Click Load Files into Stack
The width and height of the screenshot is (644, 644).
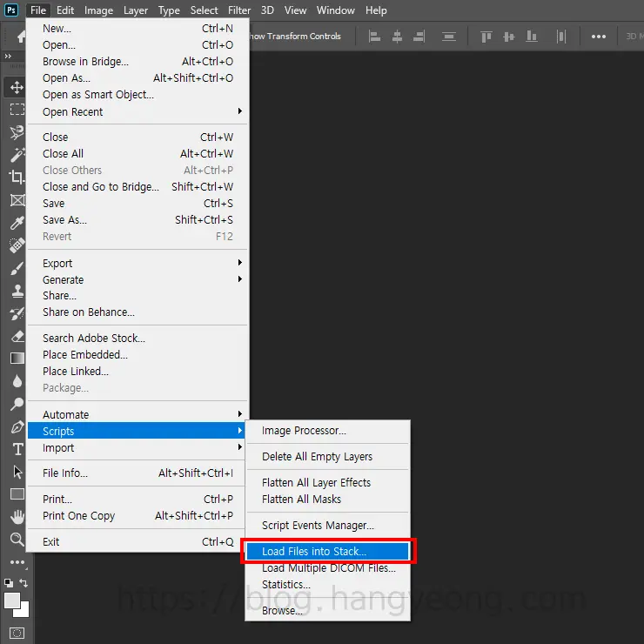[x=314, y=551]
